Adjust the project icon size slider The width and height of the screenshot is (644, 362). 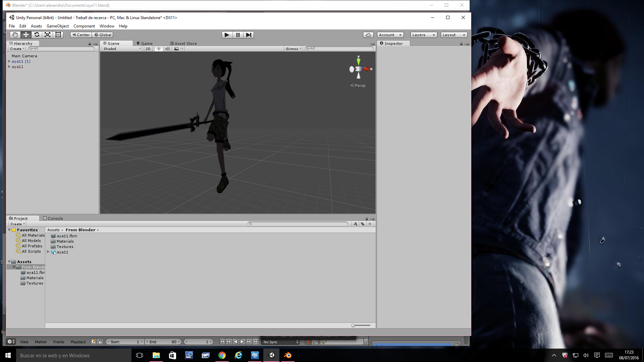coord(354,325)
